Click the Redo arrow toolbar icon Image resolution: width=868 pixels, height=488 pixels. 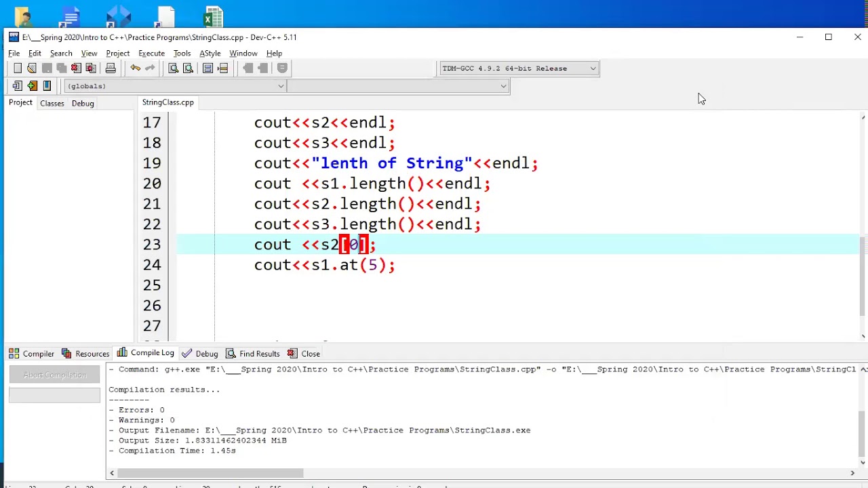150,68
